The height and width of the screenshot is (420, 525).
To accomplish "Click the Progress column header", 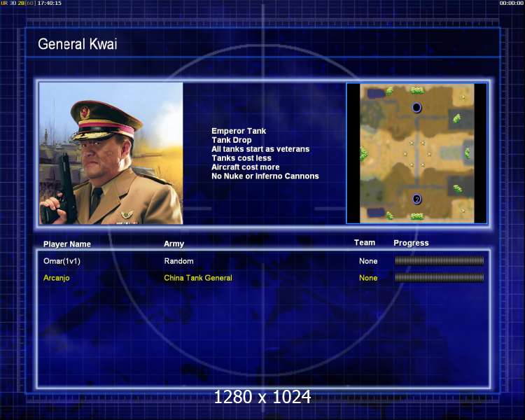I will (x=411, y=243).
